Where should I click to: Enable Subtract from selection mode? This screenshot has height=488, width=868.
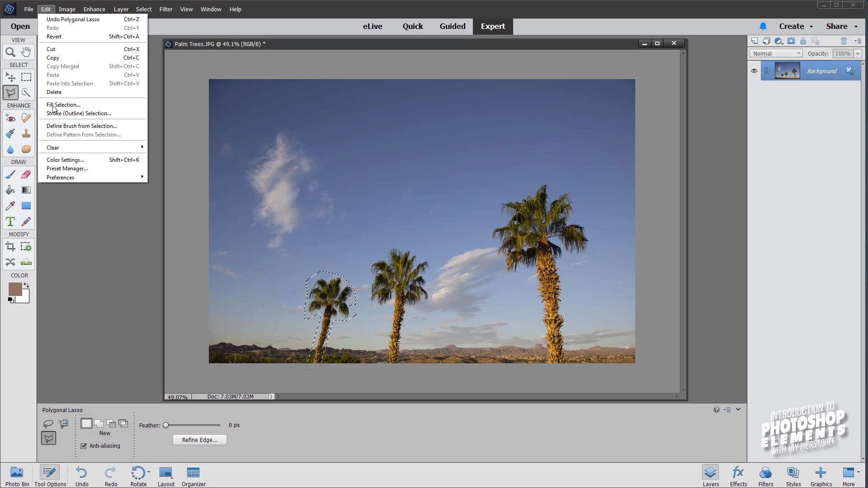[x=111, y=424]
